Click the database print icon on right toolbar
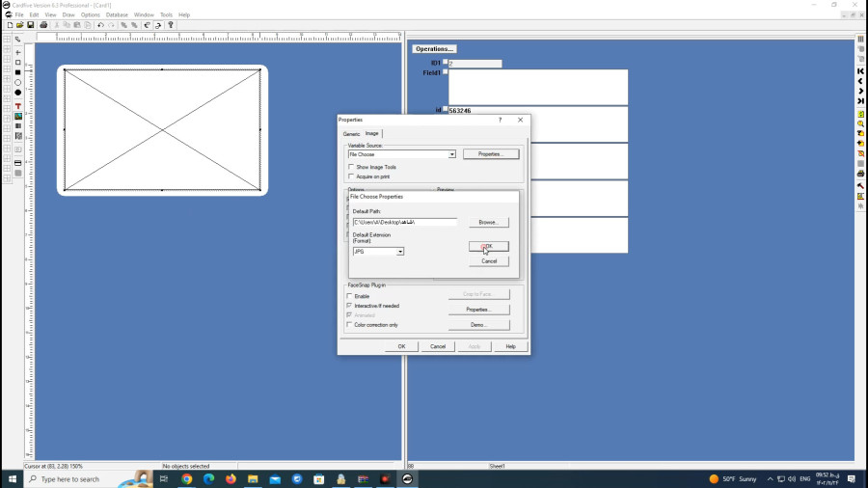This screenshot has width=868, height=488. (861, 174)
